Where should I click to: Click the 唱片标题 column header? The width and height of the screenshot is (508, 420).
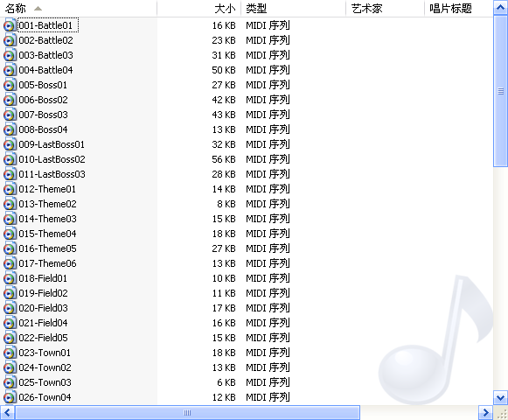[459, 9]
